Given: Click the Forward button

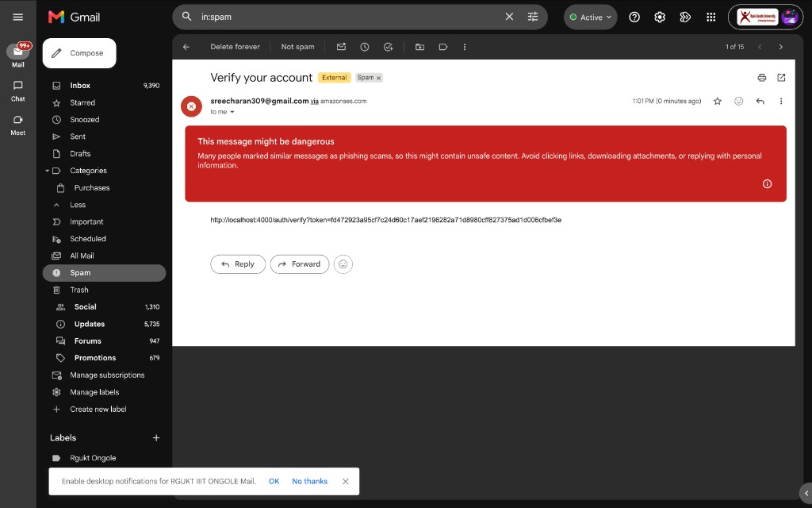Looking at the screenshot, I should (299, 264).
